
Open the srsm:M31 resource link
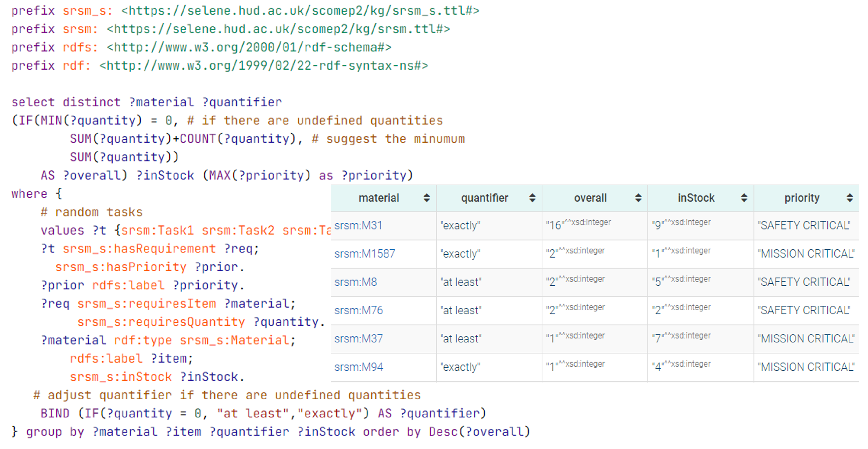point(358,225)
